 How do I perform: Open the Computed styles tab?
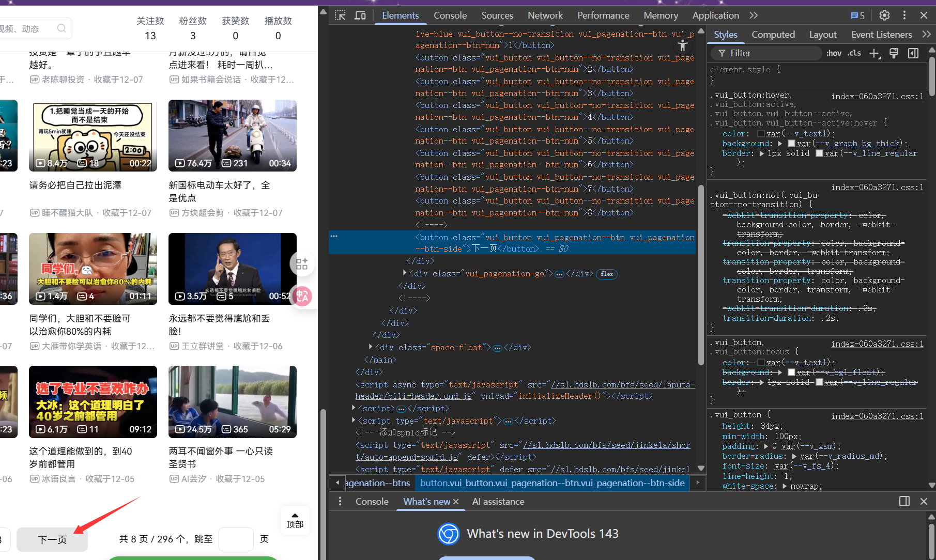coord(773,35)
